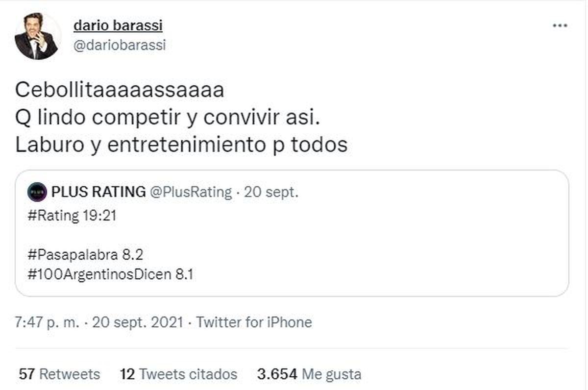This screenshot has height=390, width=588.
Task: Show the 12 Tweets citados
Action: 178,374
